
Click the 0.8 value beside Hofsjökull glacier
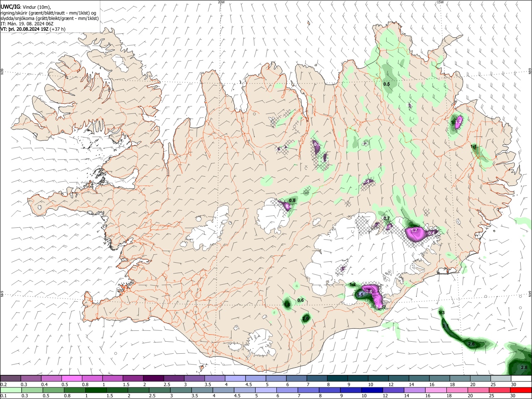(x=292, y=200)
